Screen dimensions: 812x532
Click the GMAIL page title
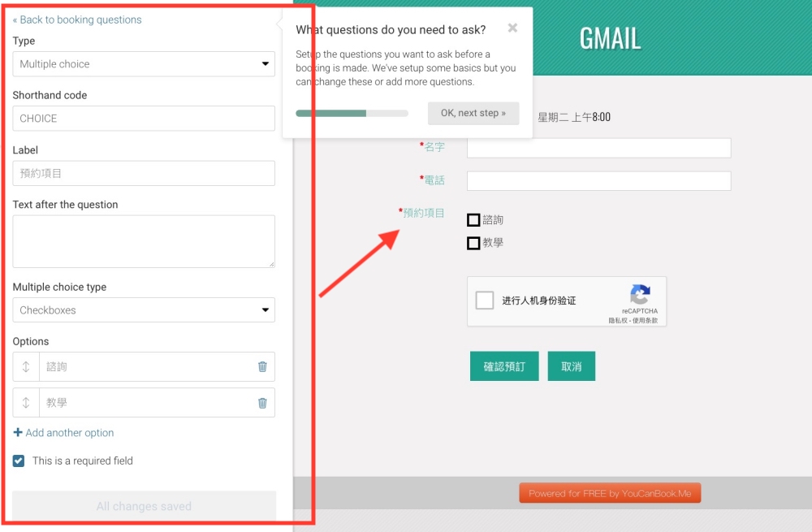click(x=610, y=39)
